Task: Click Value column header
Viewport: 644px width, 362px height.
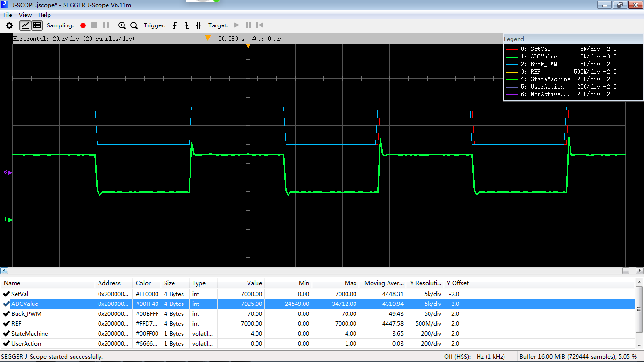Action: coord(241,283)
